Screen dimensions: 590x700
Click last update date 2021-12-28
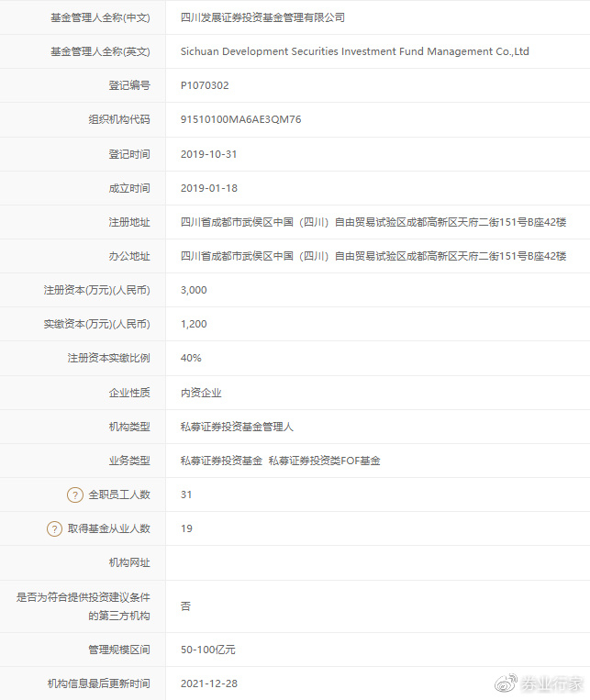click(x=208, y=683)
